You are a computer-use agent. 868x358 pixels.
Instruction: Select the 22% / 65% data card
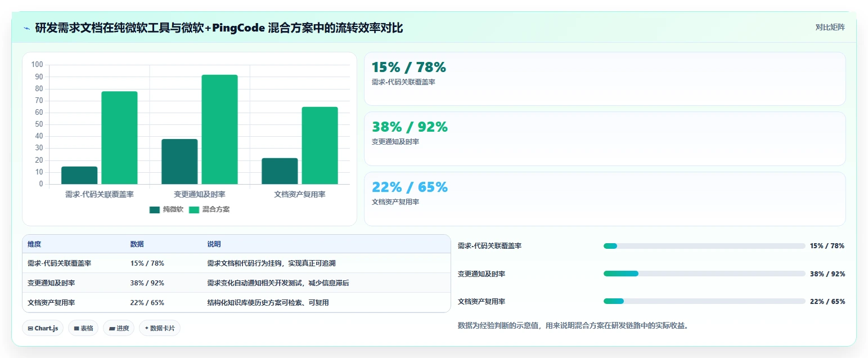tap(605, 199)
